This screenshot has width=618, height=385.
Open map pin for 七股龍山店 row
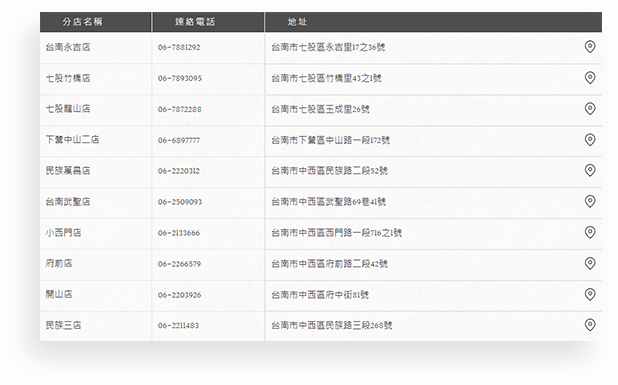pyautogui.click(x=590, y=109)
